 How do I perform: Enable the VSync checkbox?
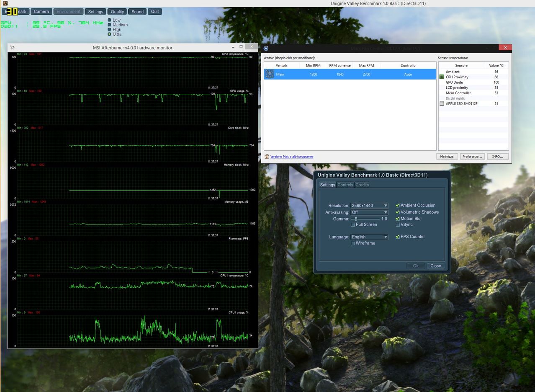point(398,225)
